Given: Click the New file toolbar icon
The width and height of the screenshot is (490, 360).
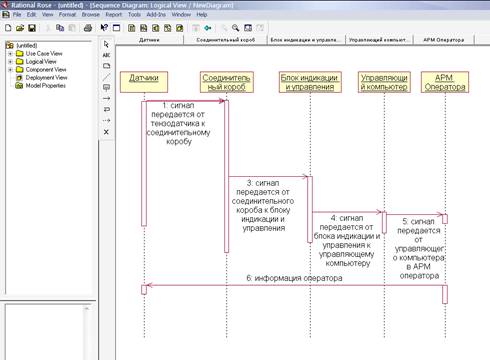Looking at the screenshot, I should coord(8,28).
